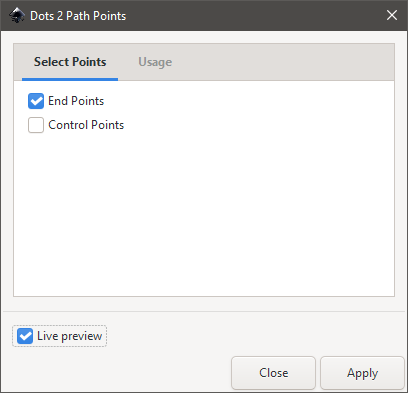Click the Close button
Image resolution: width=408 pixels, height=393 pixels.
273,373
